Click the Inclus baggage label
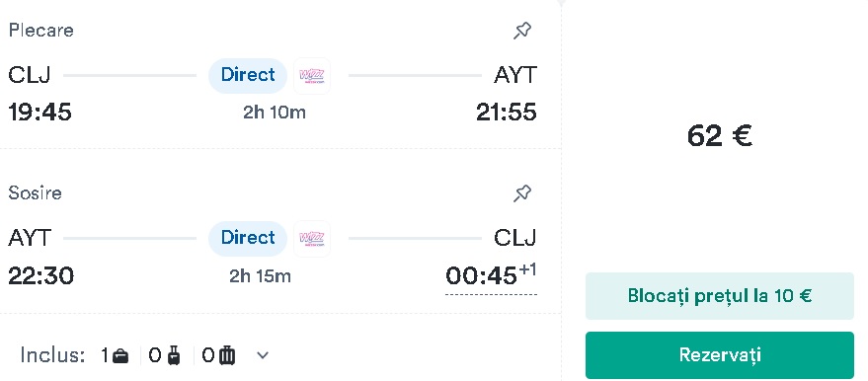Viewport: 868px width, 381px height. (52, 355)
